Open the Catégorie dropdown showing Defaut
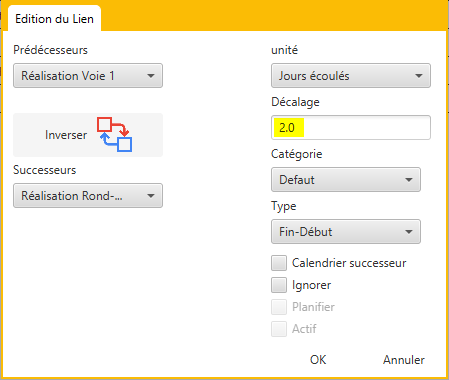Viewport: 449px width, 380px height. (346, 180)
